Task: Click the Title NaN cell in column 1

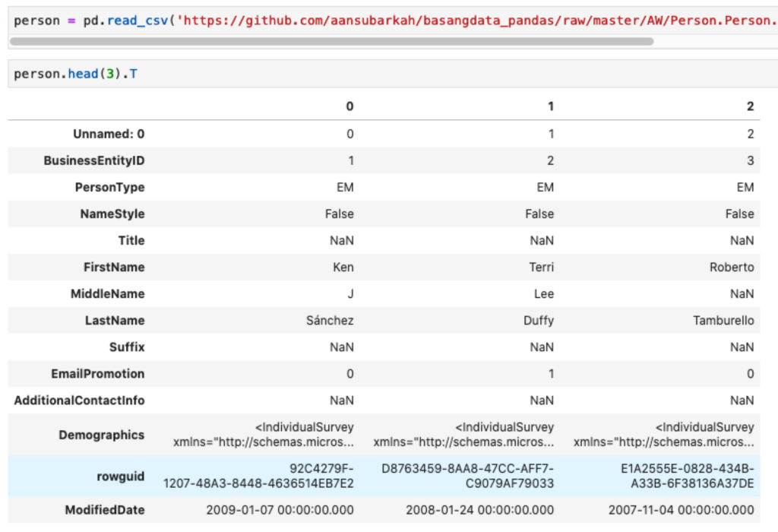Action: coord(542,241)
